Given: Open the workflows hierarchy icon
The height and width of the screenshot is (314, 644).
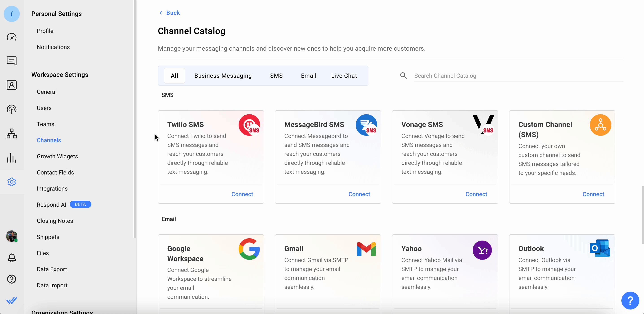Looking at the screenshot, I should click(x=11, y=133).
